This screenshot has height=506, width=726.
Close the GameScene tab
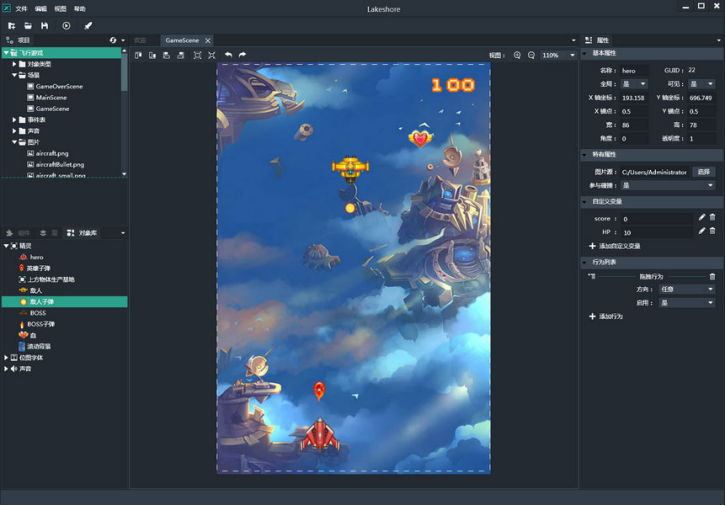(x=208, y=41)
